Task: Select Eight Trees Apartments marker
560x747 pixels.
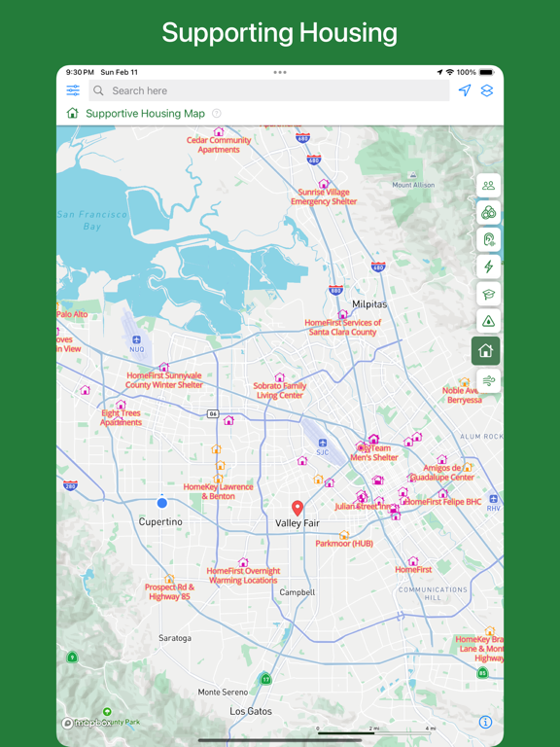Action: [121, 405]
